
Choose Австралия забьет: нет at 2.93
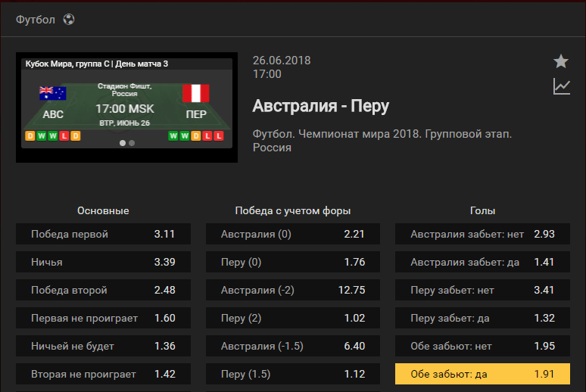(x=482, y=234)
